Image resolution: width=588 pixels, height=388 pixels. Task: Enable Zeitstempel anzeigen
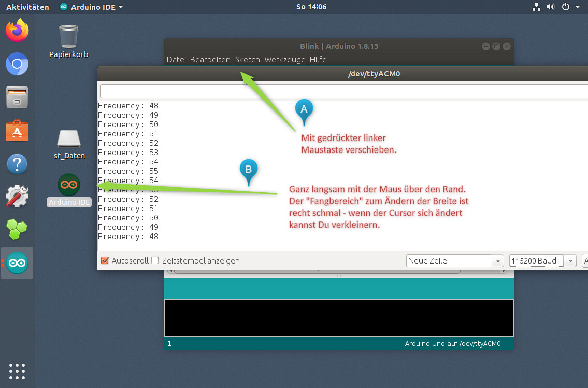click(155, 260)
